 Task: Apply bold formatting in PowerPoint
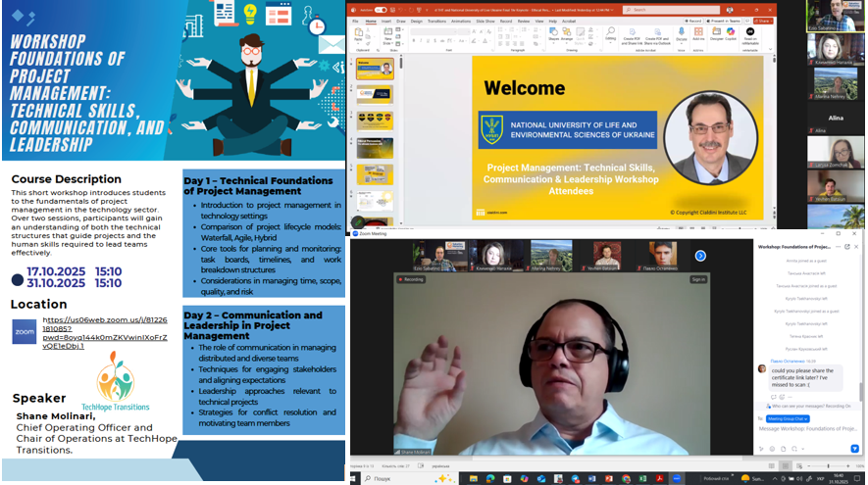coord(414,41)
